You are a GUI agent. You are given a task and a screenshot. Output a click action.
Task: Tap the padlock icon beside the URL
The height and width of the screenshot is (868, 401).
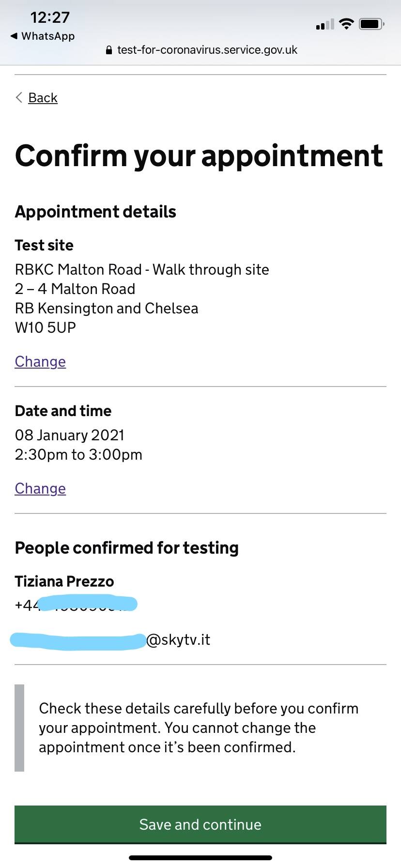coord(109,50)
